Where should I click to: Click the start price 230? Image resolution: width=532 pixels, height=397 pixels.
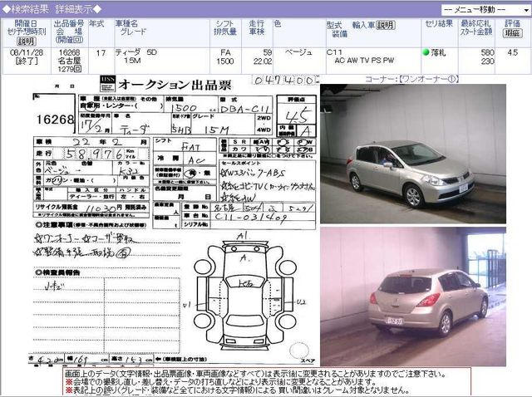tap(487, 61)
